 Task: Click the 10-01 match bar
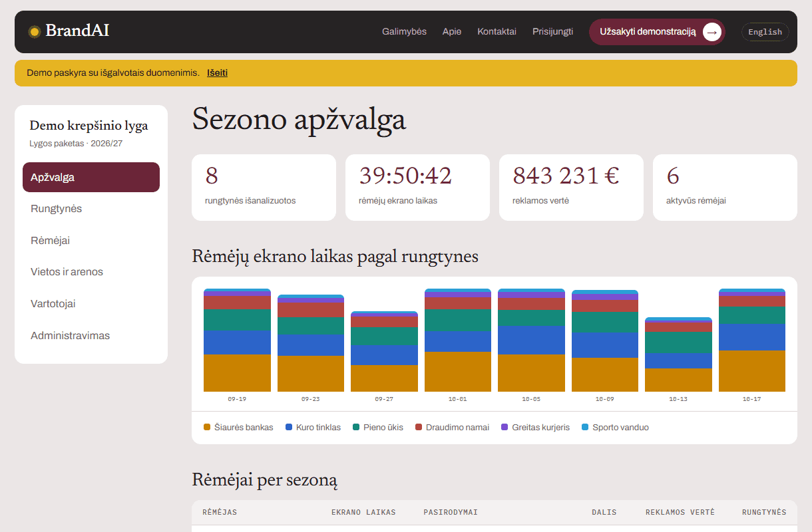pos(458,340)
